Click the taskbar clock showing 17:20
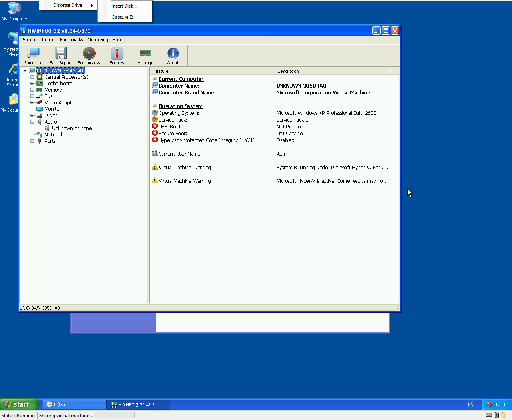Image resolution: width=512 pixels, height=420 pixels. (501, 404)
